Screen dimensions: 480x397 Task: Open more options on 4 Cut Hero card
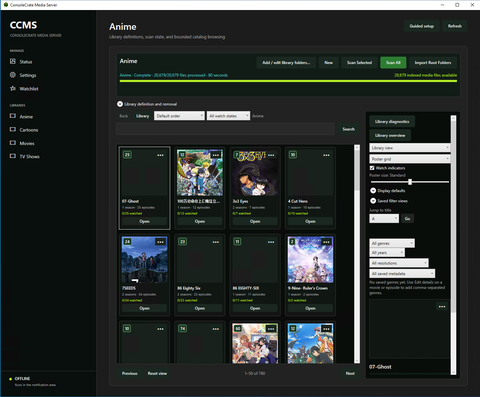(x=326, y=155)
